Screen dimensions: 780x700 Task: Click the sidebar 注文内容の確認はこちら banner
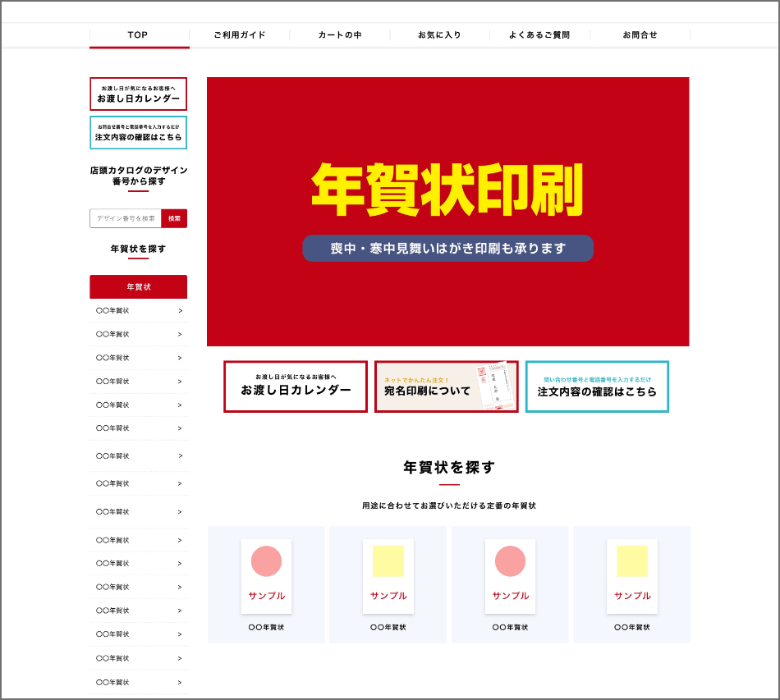138,133
